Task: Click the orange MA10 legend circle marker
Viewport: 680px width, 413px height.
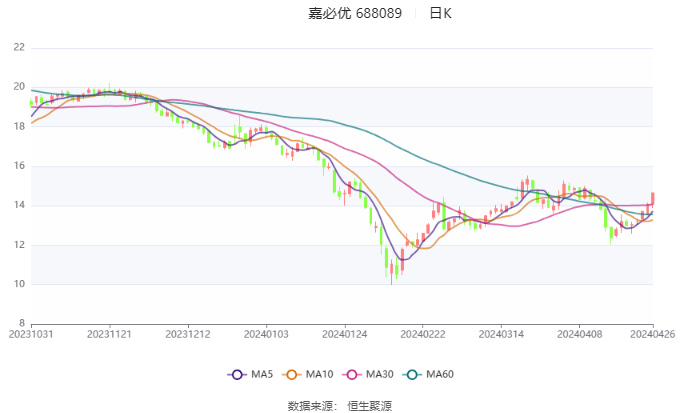Action: [x=293, y=374]
